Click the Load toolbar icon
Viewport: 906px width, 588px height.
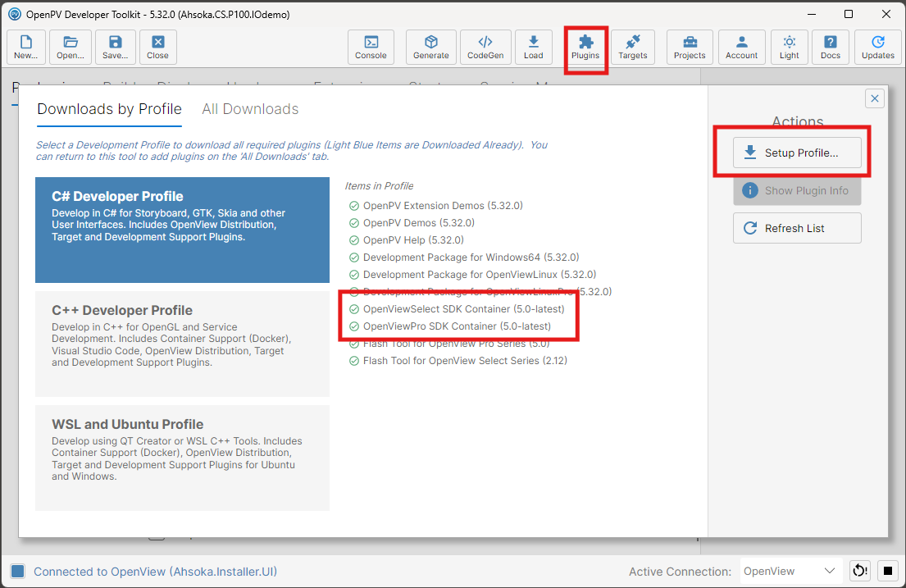coord(533,47)
